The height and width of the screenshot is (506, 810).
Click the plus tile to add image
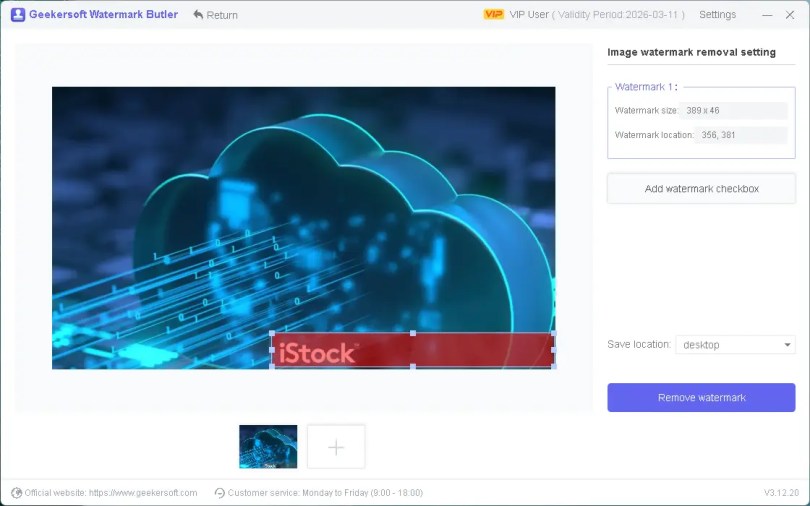pos(336,447)
